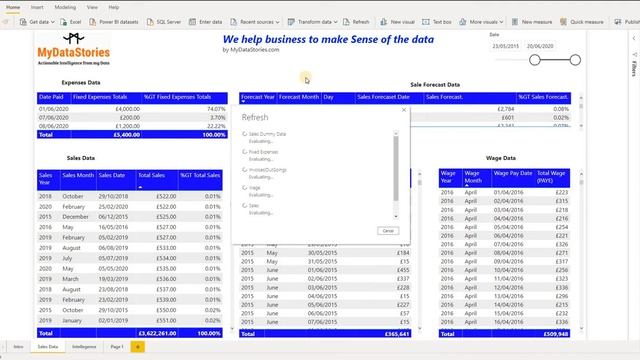
Task: Switch to the View ribbon tab
Action: 92,7
